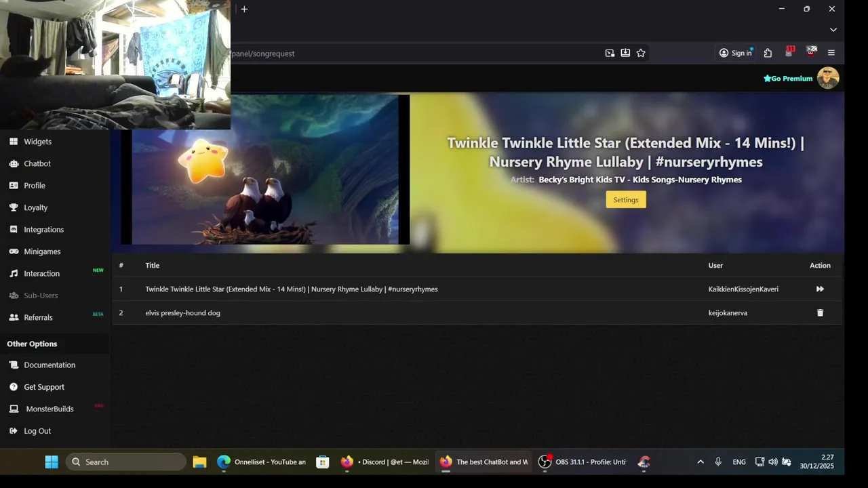Open the taskbar clock 30/12/2025

point(818,462)
